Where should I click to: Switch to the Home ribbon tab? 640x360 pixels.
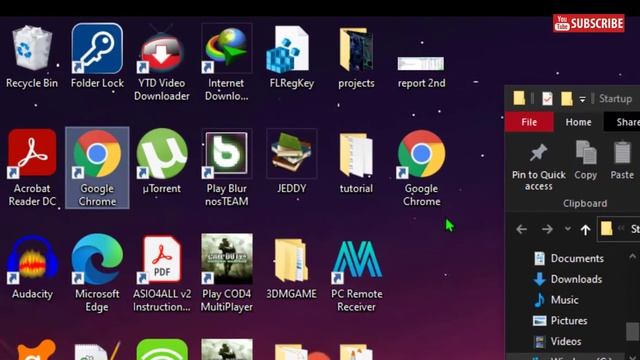tap(578, 122)
